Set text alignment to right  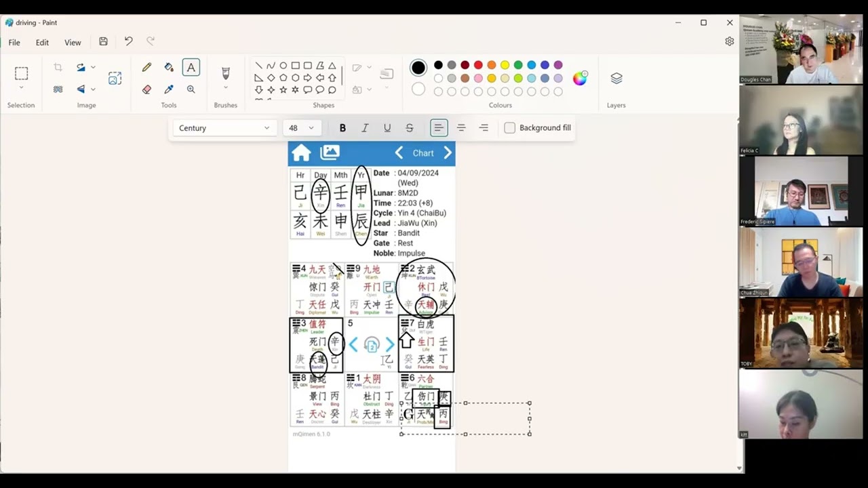484,127
